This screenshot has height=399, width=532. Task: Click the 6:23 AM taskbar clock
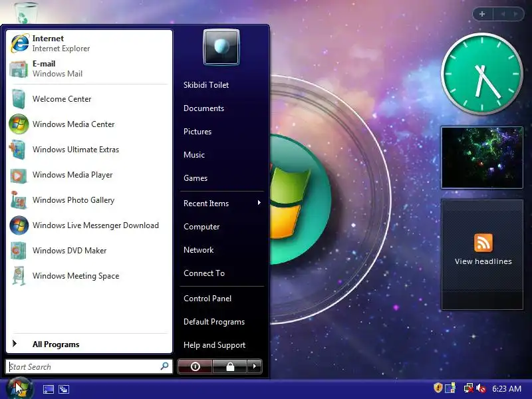(507, 388)
